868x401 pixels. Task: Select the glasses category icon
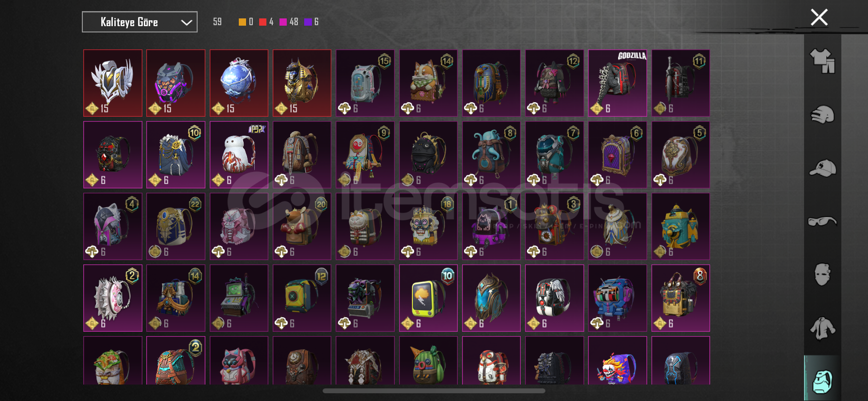pos(822,221)
